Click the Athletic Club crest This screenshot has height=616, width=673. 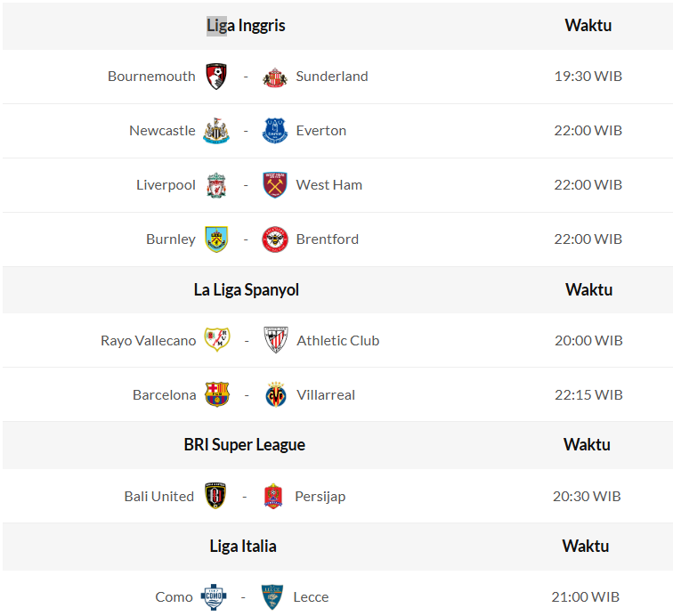276,340
